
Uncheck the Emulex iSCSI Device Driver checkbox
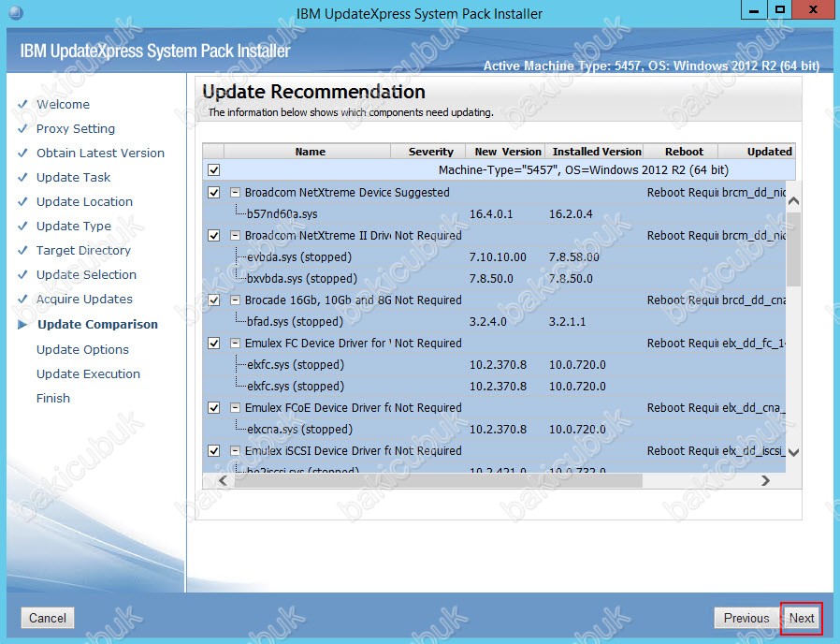coord(214,450)
